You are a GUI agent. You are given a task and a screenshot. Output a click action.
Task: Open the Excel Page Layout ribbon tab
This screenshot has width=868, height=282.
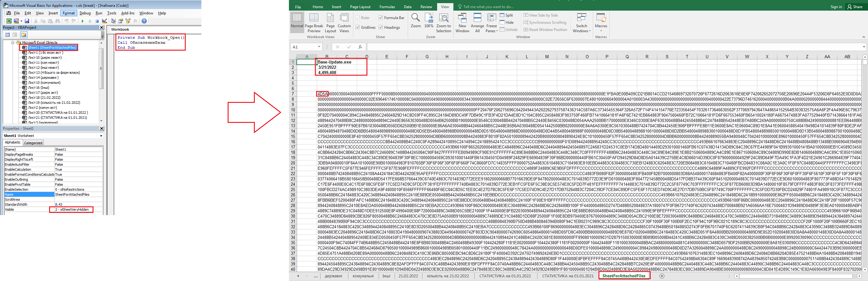[x=360, y=7]
